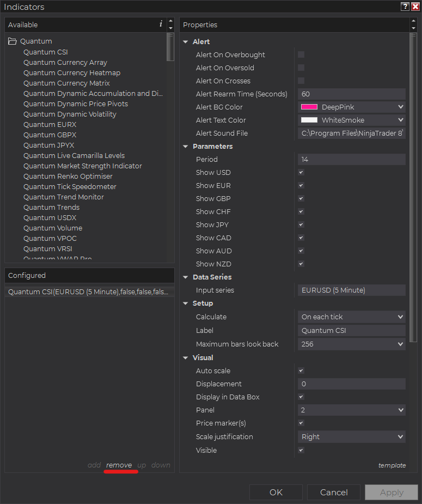
Task: Click the up link under Configured
Action: point(142,465)
